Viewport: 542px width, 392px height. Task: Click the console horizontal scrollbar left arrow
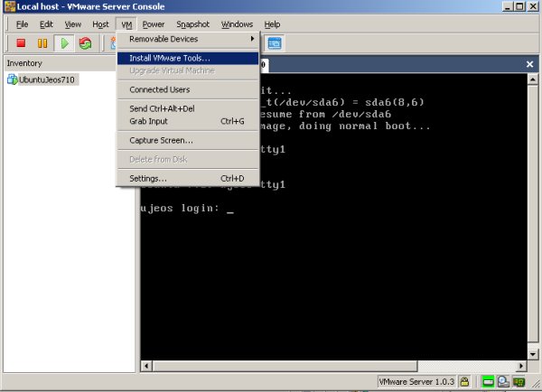point(146,366)
